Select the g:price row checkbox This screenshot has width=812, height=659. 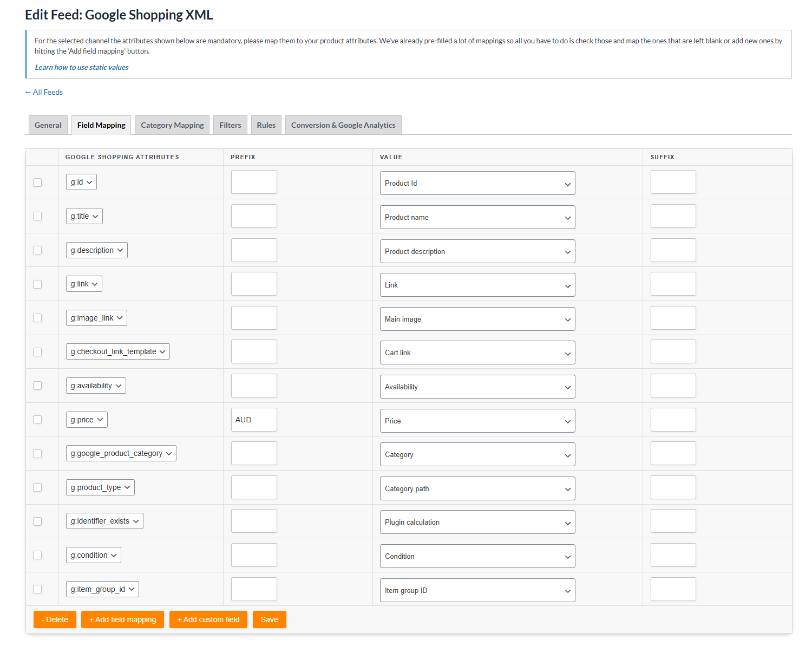click(x=37, y=420)
